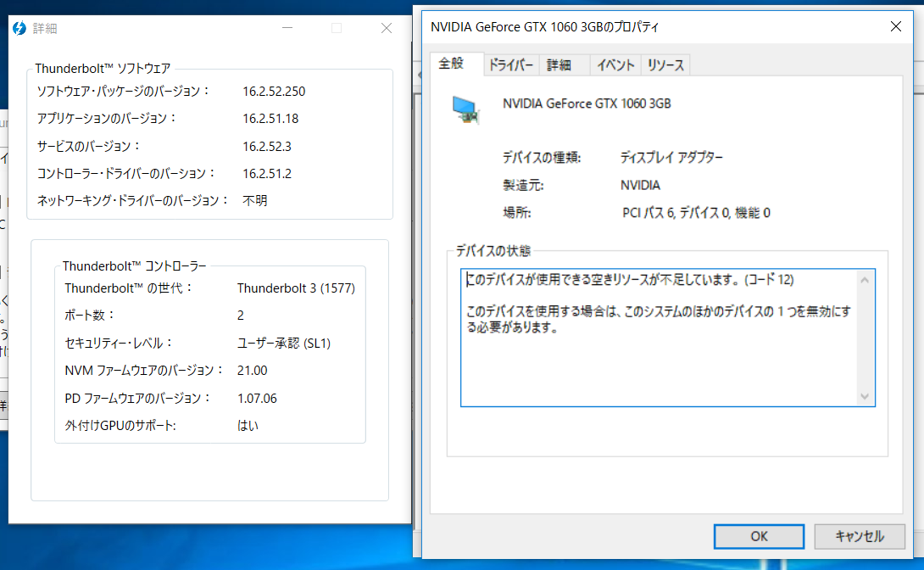Viewport: 924px width, 570px height.
Task: Click the 製造元 label
Action: 523,185
